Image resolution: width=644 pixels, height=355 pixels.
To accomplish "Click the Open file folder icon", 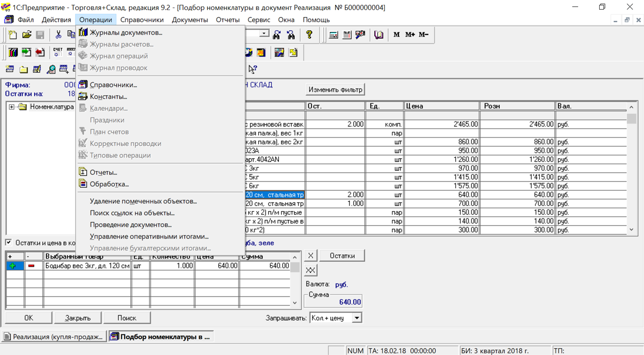I will (27, 35).
